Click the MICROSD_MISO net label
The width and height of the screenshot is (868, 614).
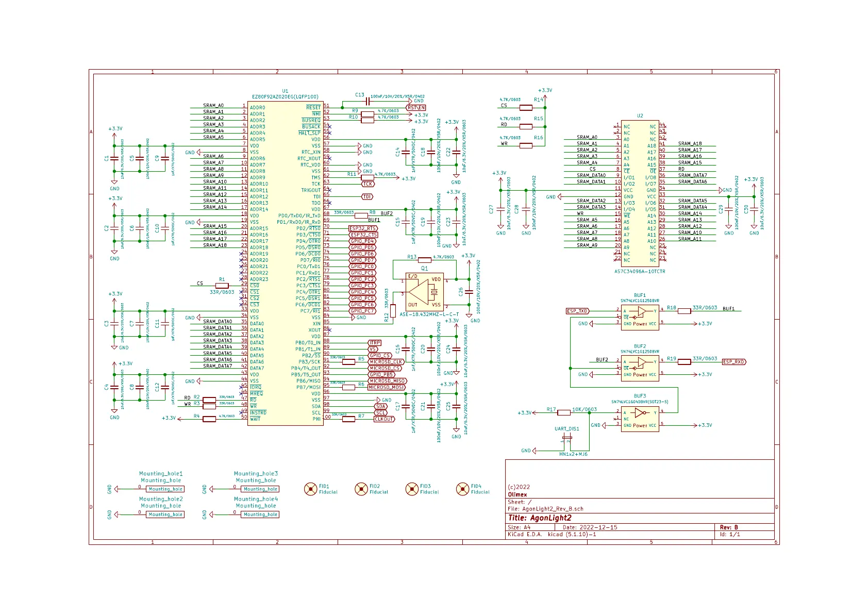tap(387, 381)
